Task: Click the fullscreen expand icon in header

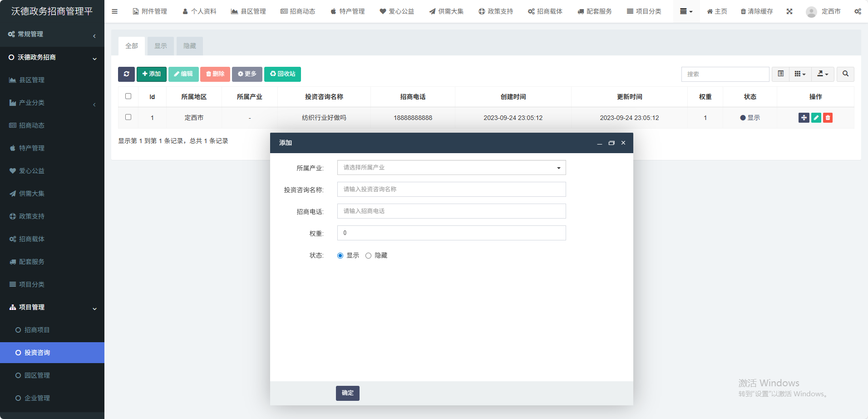Action: (x=789, y=11)
